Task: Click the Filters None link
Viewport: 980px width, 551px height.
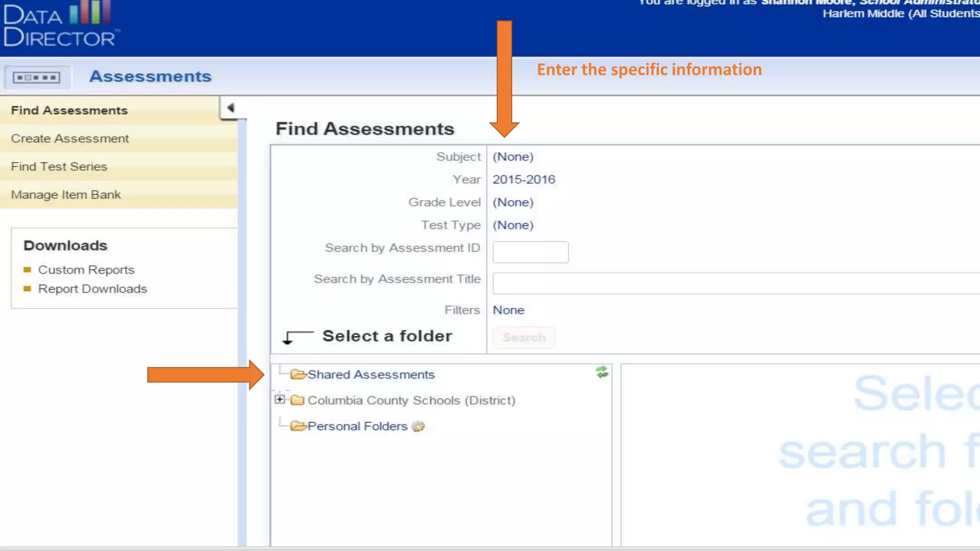Action: [508, 310]
